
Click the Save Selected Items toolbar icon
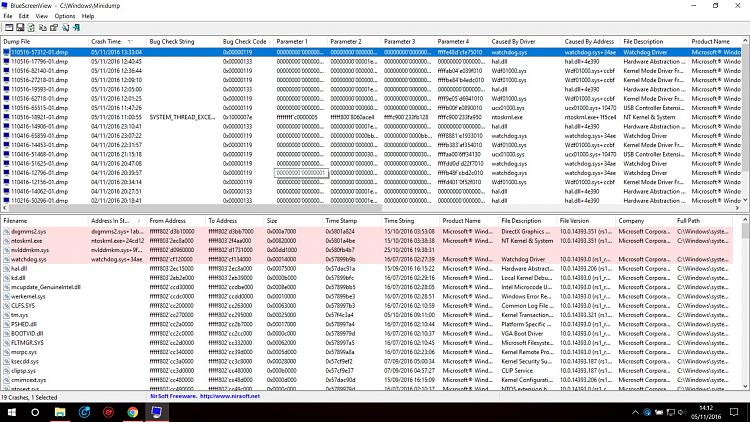click(x=20, y=28)
